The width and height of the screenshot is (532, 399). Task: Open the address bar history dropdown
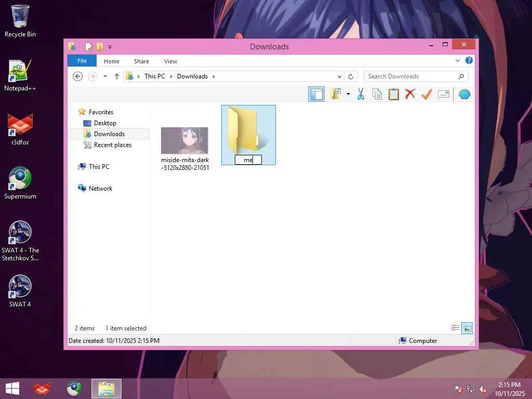[x=339, y=77]
